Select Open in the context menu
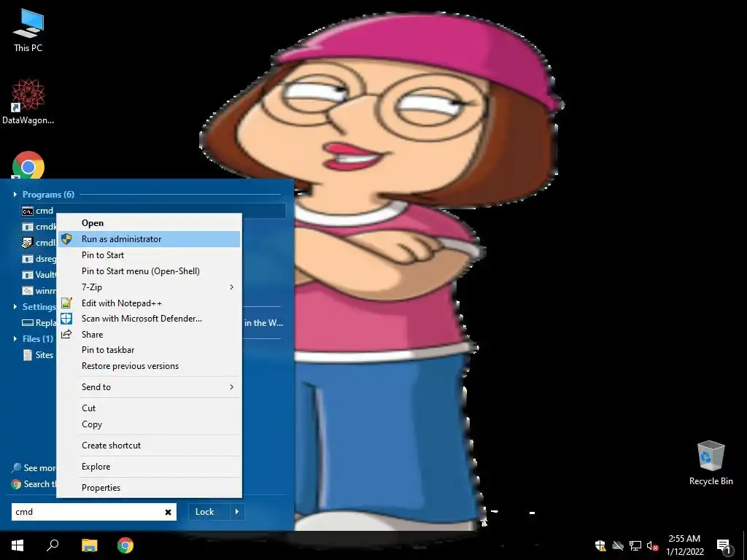Image resolution: width=747 pixels, height=560 pixels. (149, 223)
